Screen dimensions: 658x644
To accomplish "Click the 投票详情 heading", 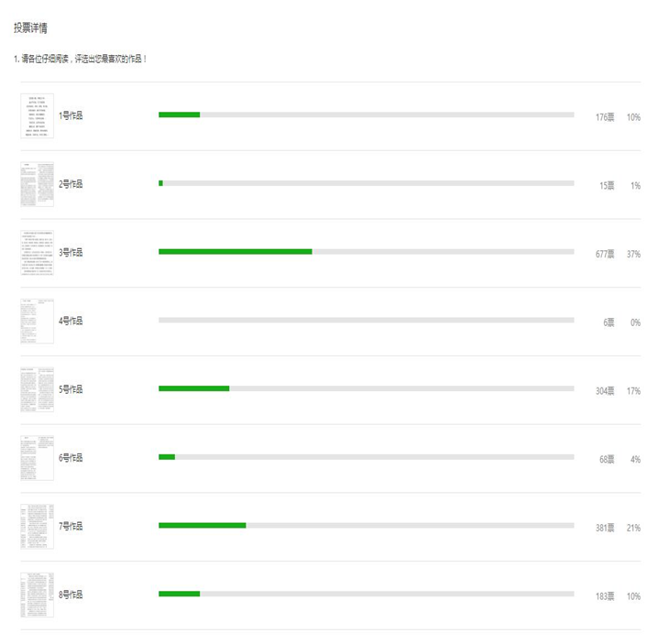I will [x=31, y=28].
